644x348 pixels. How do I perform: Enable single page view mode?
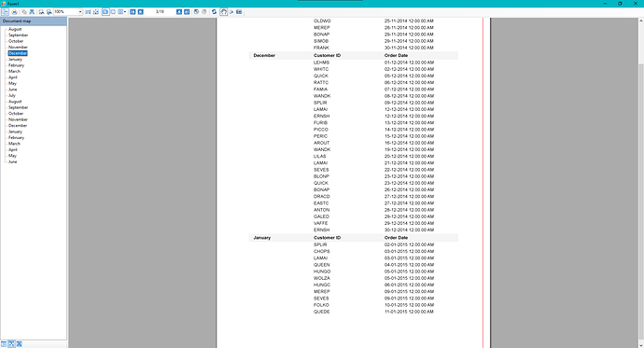click(105, 12)
